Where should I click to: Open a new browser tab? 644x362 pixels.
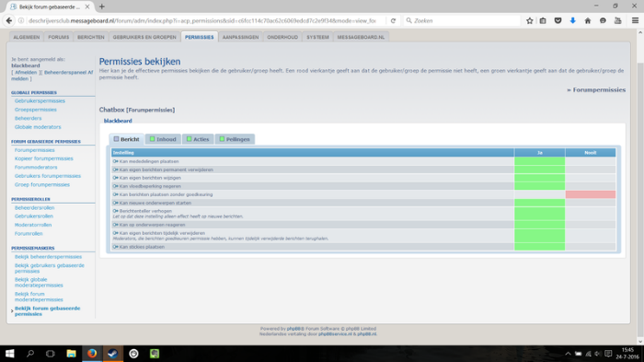click(102, 6)
